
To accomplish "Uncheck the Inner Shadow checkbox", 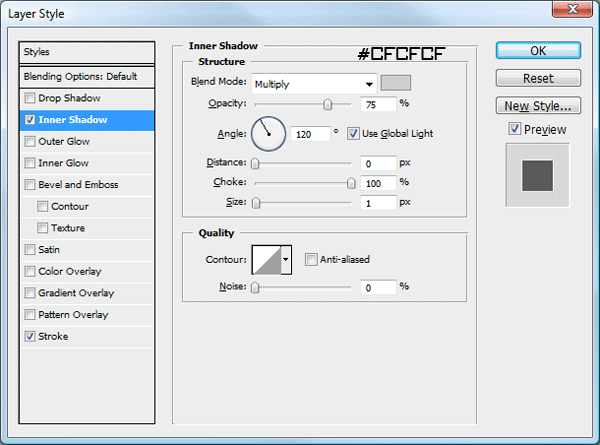I will [30, 120].
